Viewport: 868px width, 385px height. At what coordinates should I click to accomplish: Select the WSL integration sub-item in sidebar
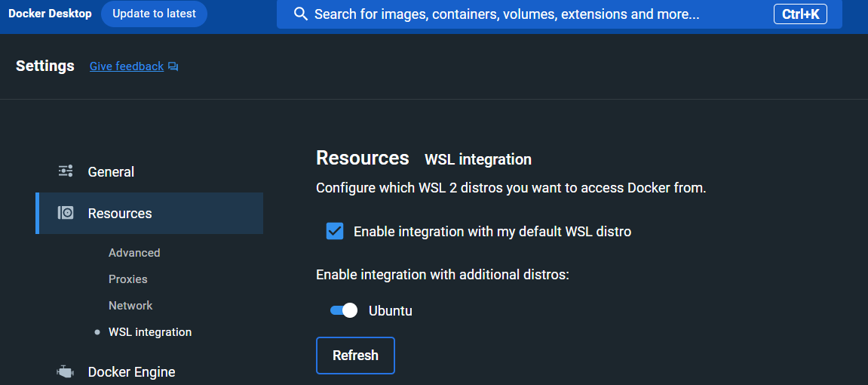pos(150,332)
